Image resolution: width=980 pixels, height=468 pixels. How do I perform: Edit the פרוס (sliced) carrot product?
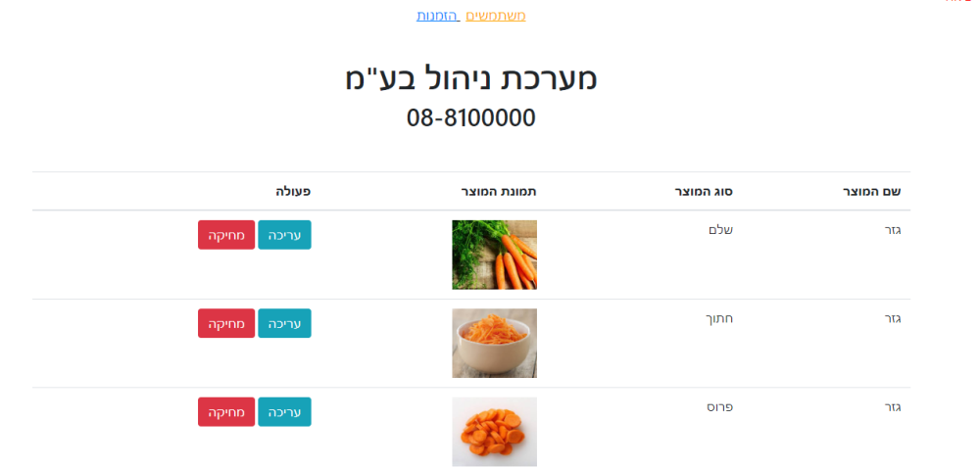pyautogui.click(x=284, y=411)
